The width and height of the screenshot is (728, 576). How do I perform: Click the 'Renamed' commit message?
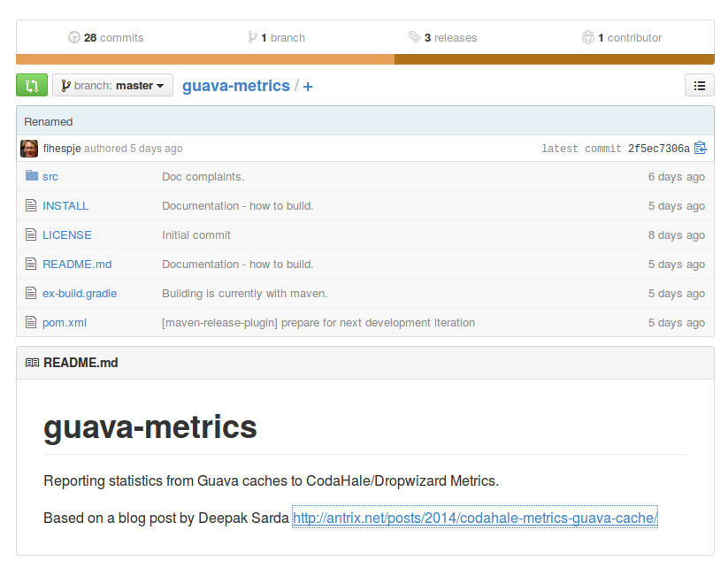(49, 122)
